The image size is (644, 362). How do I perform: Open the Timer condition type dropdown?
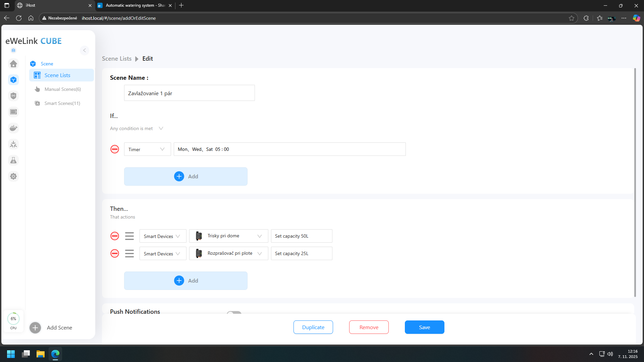click(x=147, y=149)
